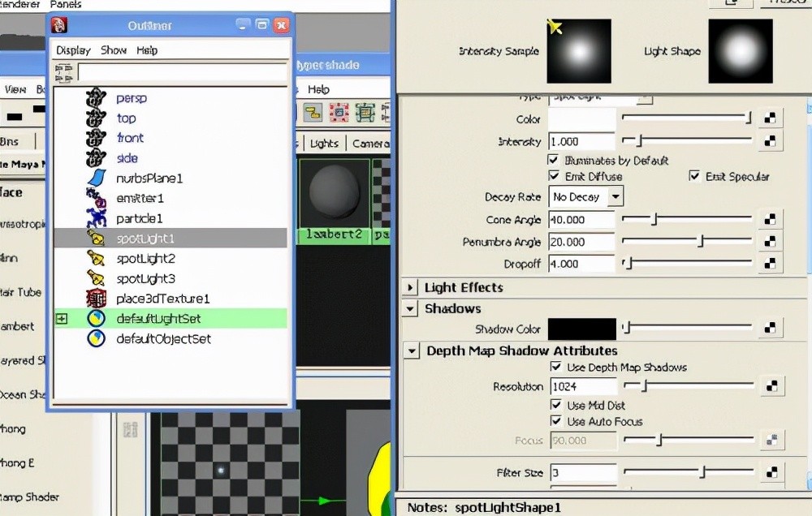Open the Filter Size map button
The width and height of the screenshot is (812, 516).
click(x=771, y=472)
